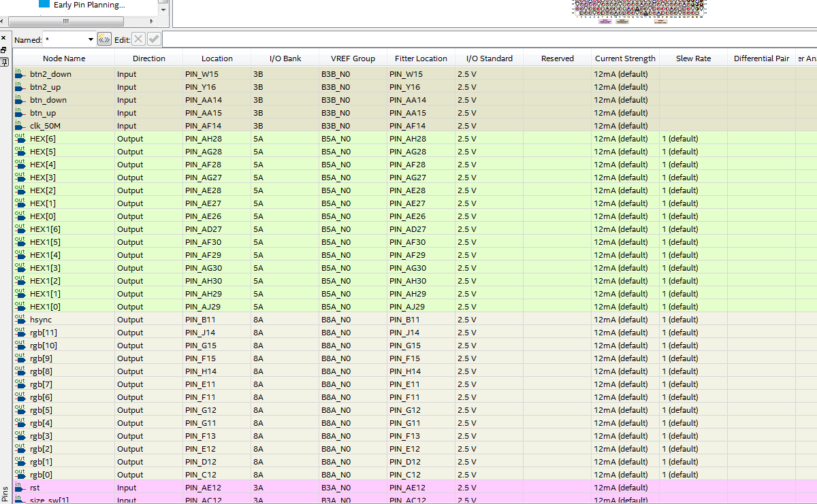The image size is (817, 504).
Task: Click the Edit cancel X icon
Action: point(138,39)
